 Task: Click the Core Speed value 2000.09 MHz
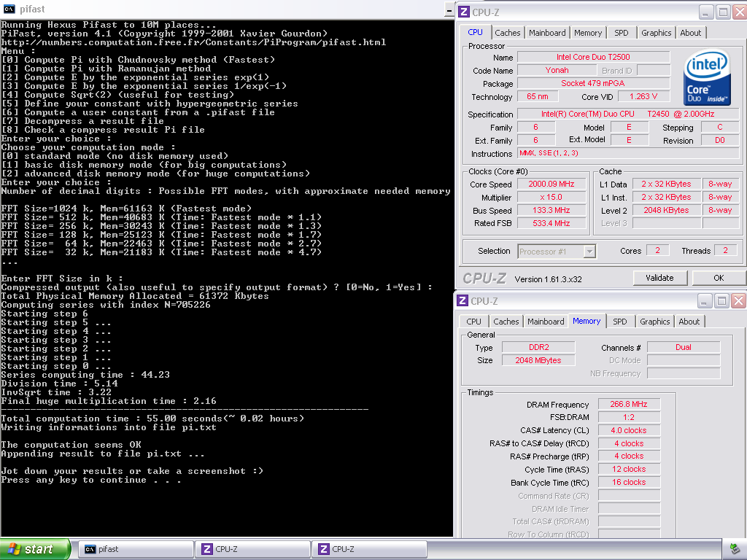point(551,184)
